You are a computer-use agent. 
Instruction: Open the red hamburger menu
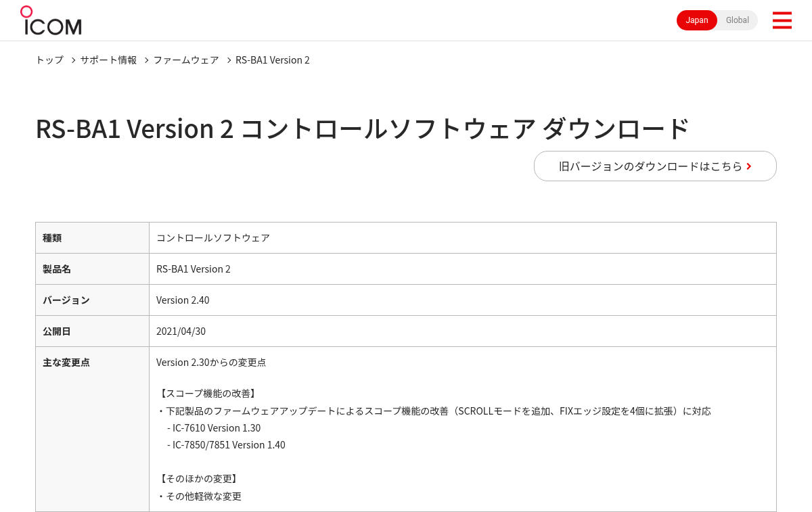tap(782, 20)
